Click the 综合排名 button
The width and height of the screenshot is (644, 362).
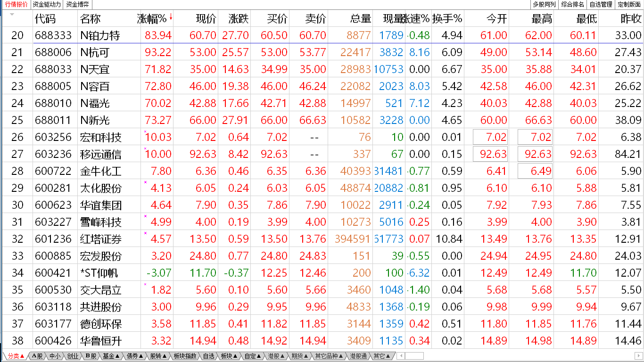click(x=573, y=5)
